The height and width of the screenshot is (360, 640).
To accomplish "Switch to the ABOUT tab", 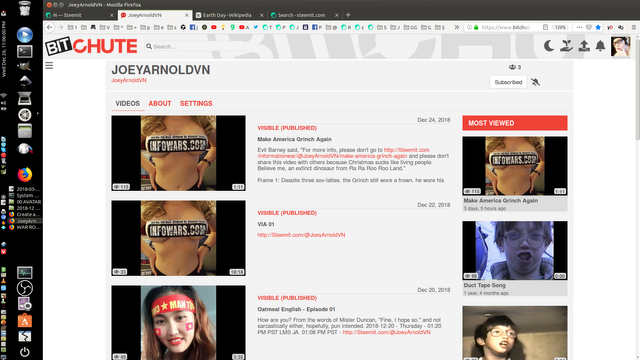I will (160, 104).
